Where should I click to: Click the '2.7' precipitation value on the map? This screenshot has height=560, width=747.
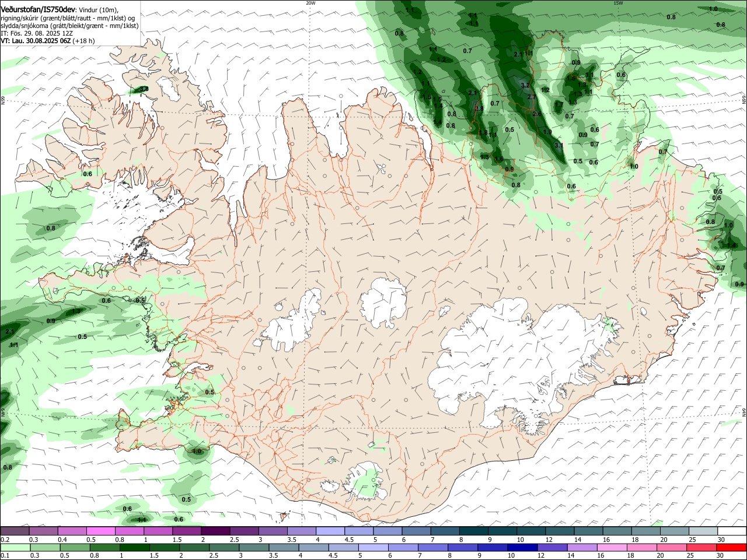coord(531,97)
